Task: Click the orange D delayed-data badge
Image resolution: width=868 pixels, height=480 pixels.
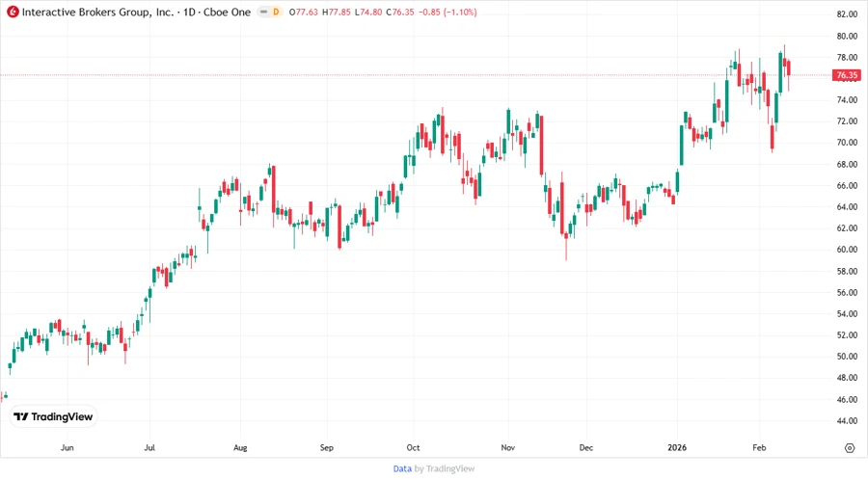Action: 276,13
